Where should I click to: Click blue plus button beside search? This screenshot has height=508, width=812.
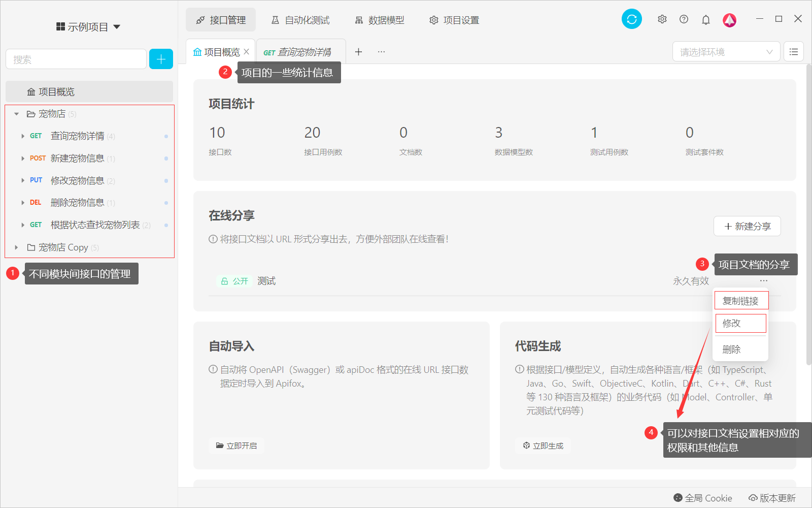[161, 59]
